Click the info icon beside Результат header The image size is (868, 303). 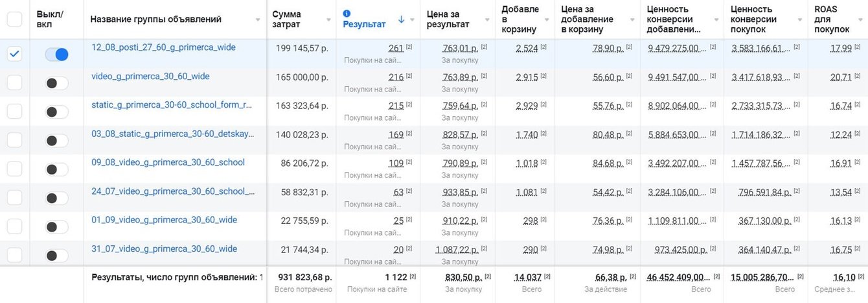pos(347,13)
